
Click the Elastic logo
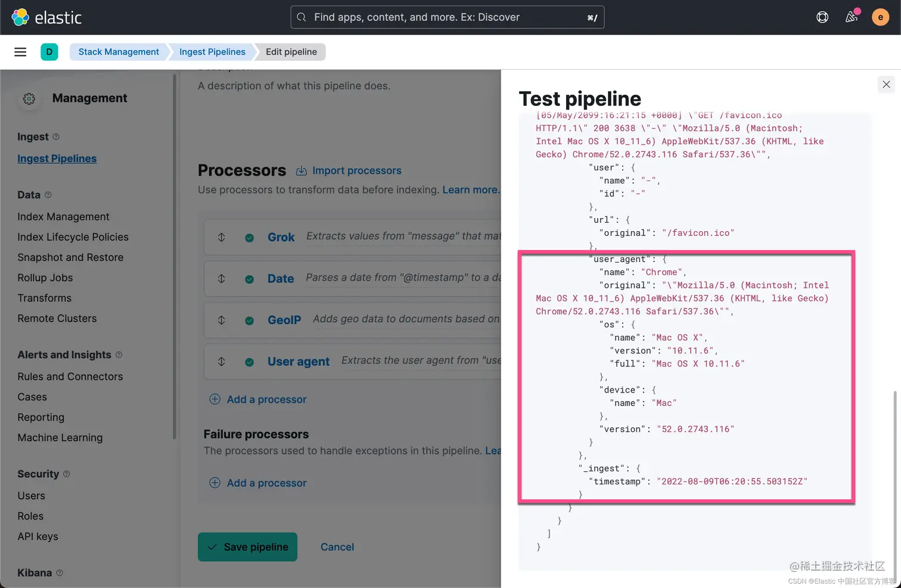[46, 17]
